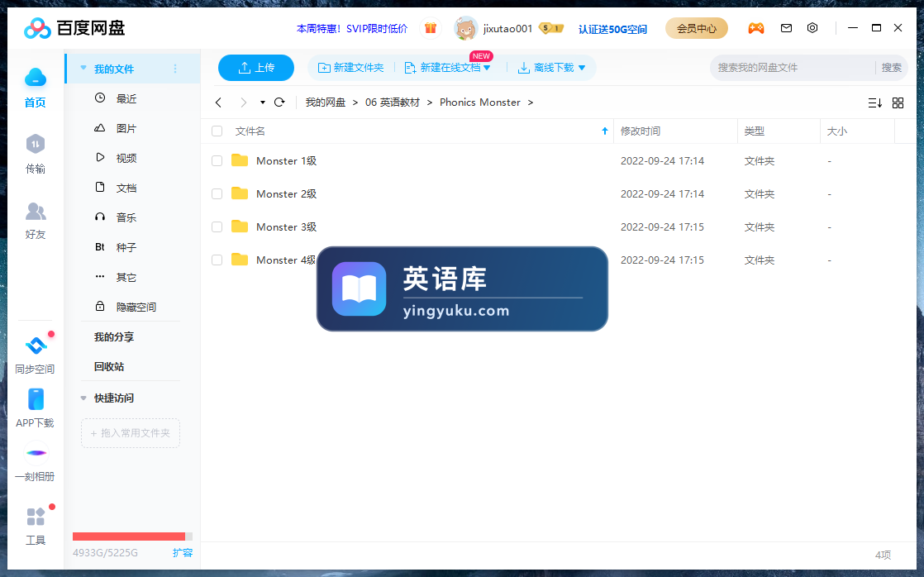Click the Monster 3级 folder icon
The width and height of the screenshot is (924, 577).
pos(240,227)
